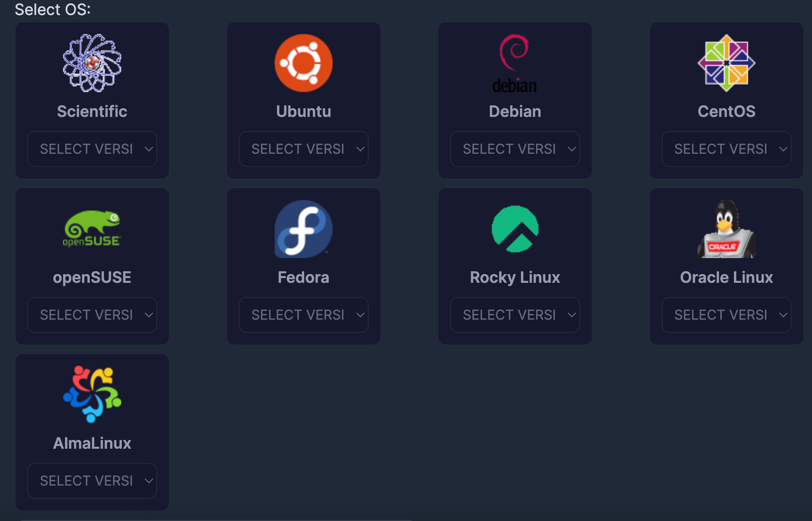Click the openSUSE chameleon logo
812x521 pixels.
click(92, 229)
